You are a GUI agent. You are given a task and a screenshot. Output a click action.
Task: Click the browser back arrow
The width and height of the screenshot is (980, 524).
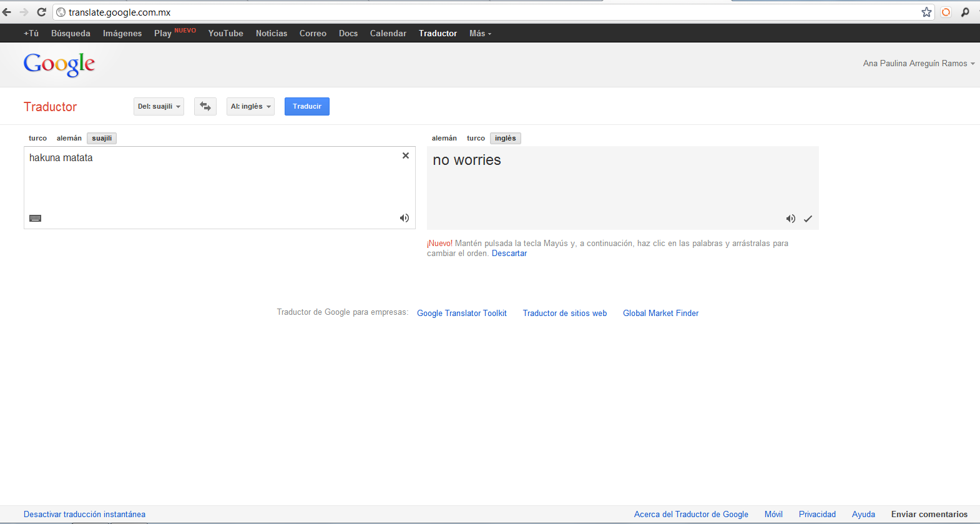7,12
